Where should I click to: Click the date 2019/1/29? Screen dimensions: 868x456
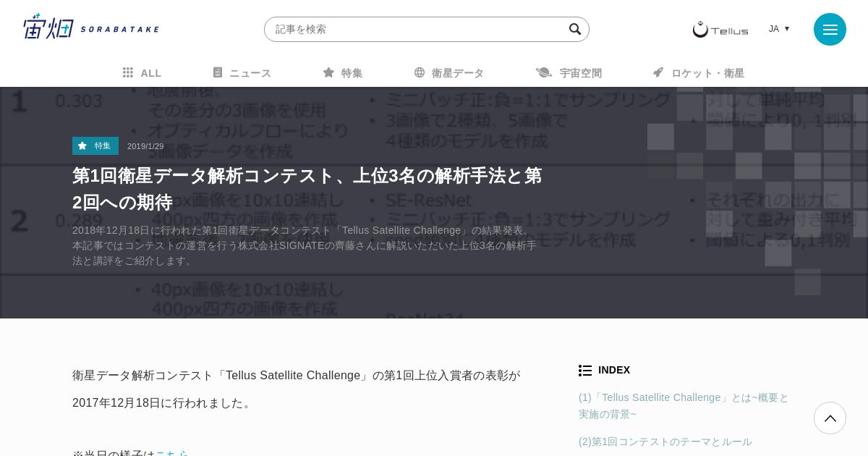(x=145, y=146)
